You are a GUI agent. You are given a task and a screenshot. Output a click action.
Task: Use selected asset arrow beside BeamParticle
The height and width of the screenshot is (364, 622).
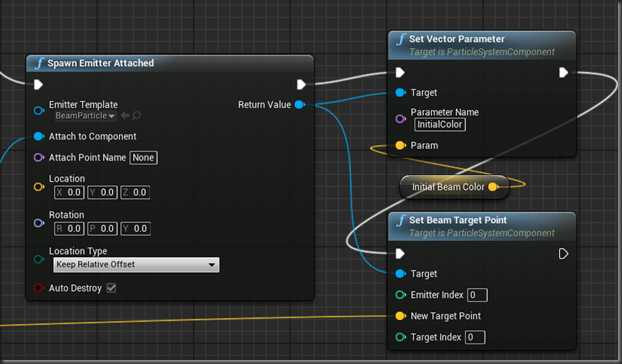tap(125, 116)
